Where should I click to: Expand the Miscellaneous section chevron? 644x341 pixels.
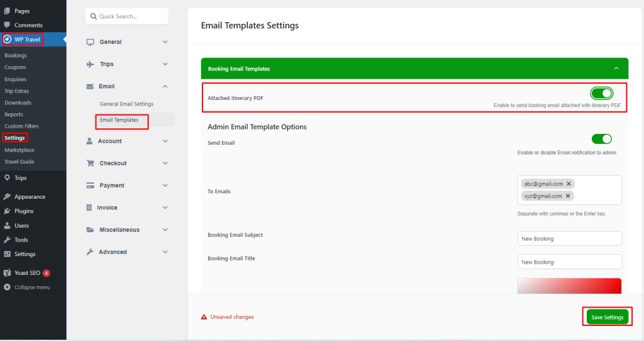click(165, 230)
